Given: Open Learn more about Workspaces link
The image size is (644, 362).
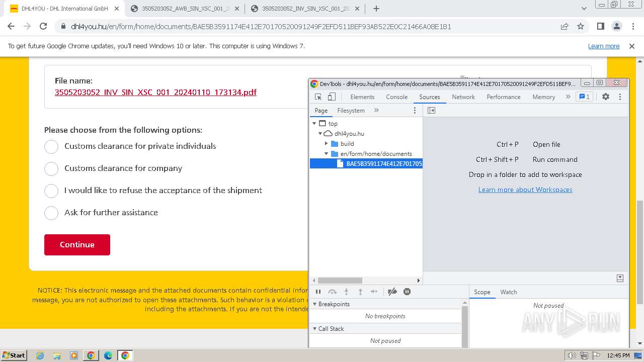Looking at the screenshot, I should click(525, 190).
